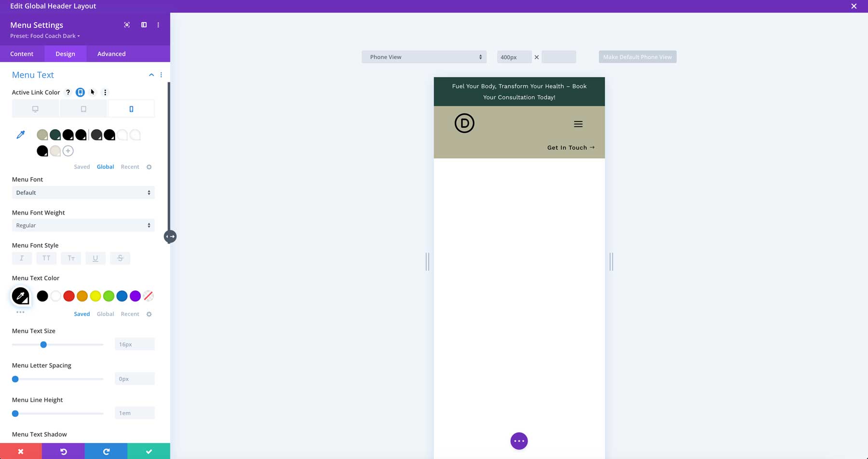Click the eyedropper for Active Link Color
The height and width of the screenshot is (459, 868).
pos(20,135)
